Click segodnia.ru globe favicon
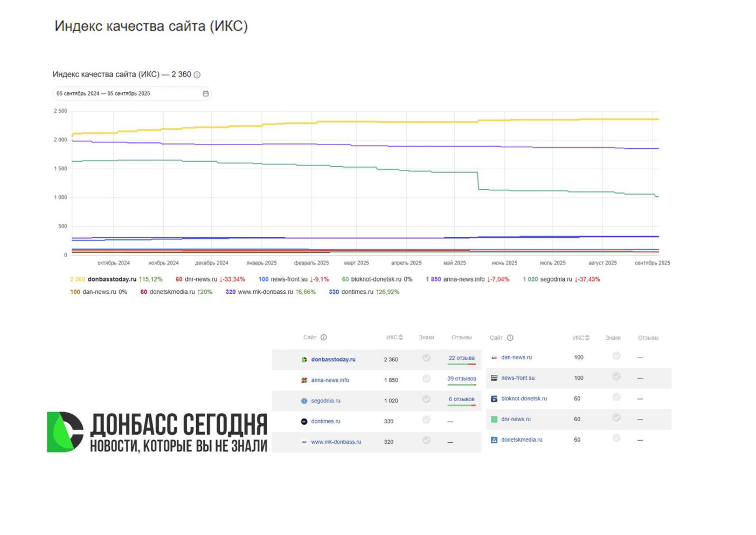Image resolution: width=756 pixels, height=535 pixels. click(304, 401)
